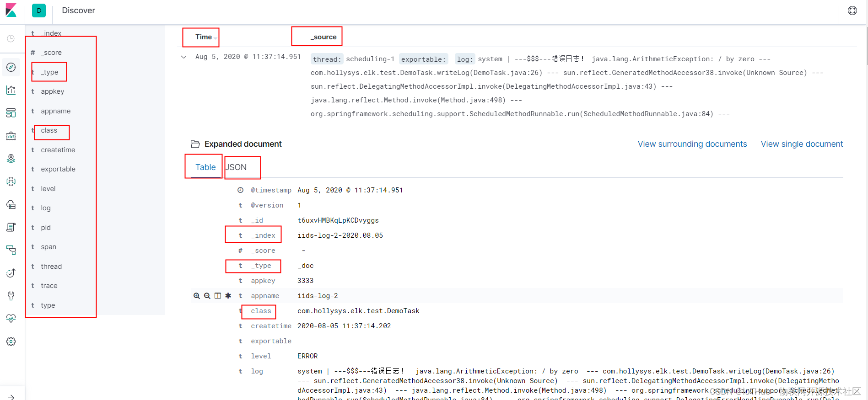Open the help menu icon

[852, 11]
